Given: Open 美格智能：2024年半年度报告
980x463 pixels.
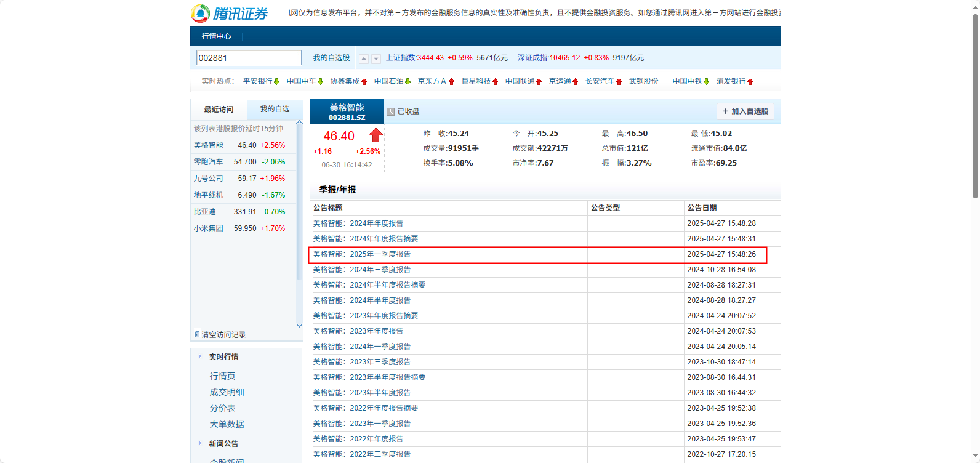Looking at the screenshot, I should [x=362, y=300].
